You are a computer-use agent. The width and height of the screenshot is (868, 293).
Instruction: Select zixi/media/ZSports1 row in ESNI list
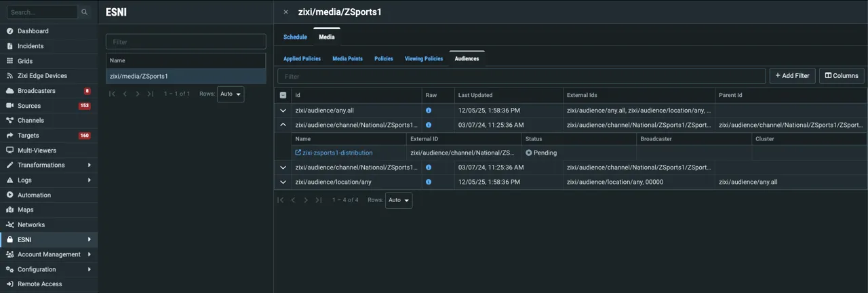(x=186, y=76)
